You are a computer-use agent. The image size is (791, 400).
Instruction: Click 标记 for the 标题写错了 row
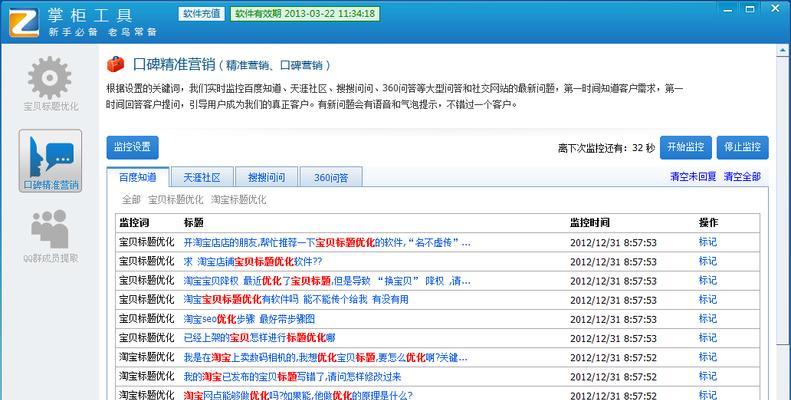click(708, 376)
